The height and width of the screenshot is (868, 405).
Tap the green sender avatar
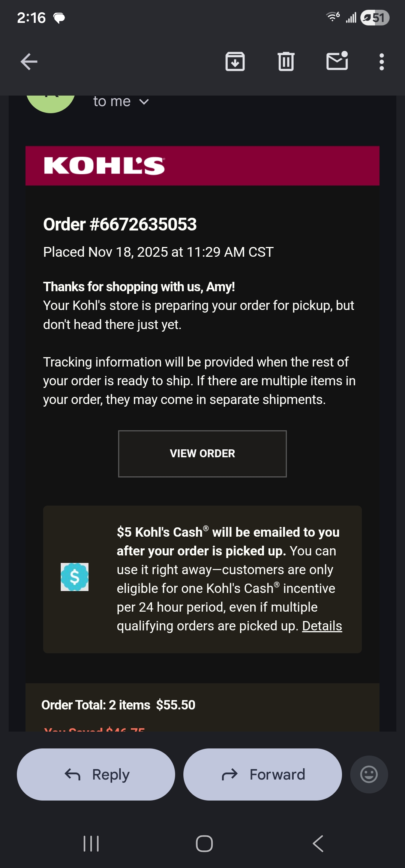click(x=51, y=104)
